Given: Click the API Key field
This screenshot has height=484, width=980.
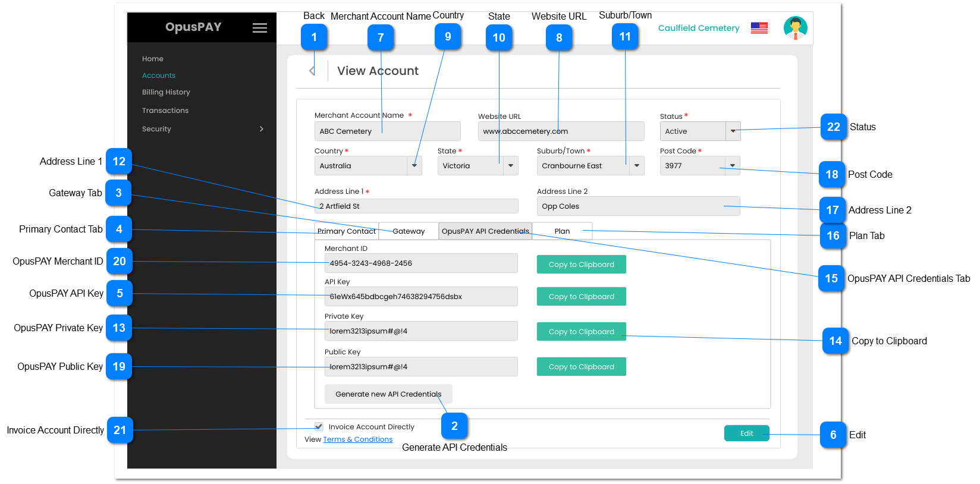Looking at the screenshot, I should click(421, 296).
